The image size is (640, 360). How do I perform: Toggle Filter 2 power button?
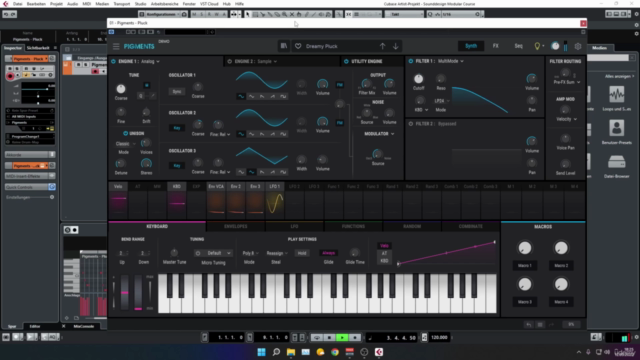[411, 124]
